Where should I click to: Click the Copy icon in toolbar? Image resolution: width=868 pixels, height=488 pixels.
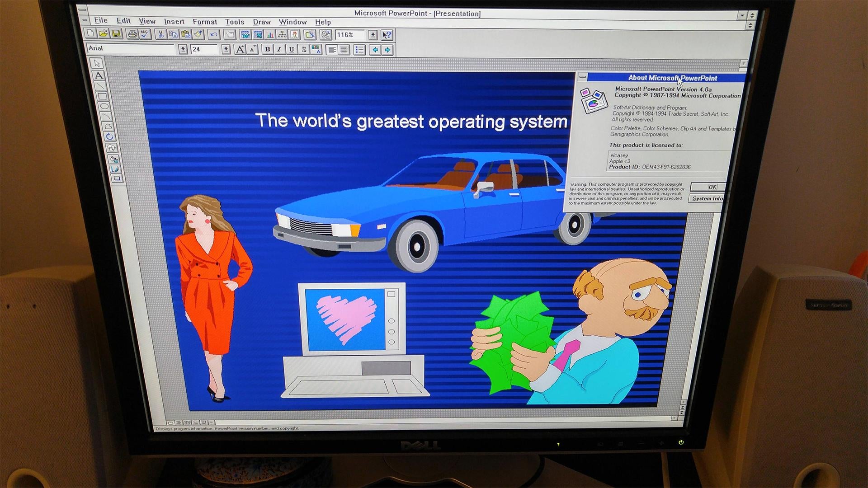[x=173, y=34]
